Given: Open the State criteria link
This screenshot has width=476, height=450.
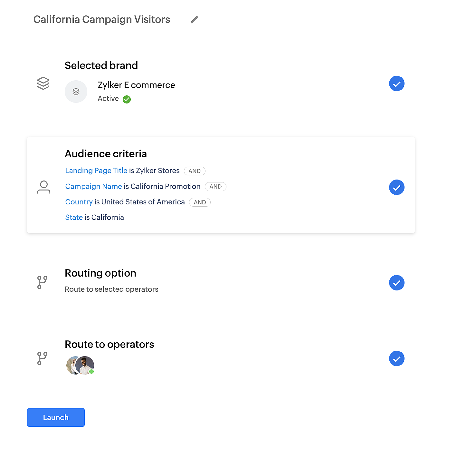Looking at the screenshot, I should (74, 217).
